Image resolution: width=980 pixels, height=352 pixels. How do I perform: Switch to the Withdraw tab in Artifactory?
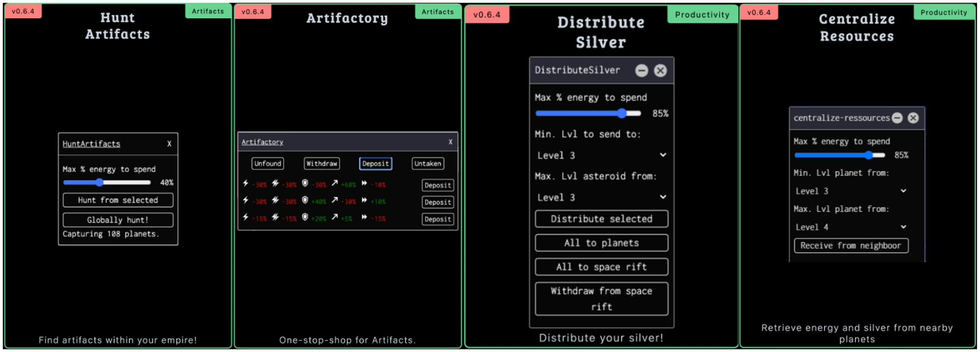pyautogui.click(x=322, y=164)
